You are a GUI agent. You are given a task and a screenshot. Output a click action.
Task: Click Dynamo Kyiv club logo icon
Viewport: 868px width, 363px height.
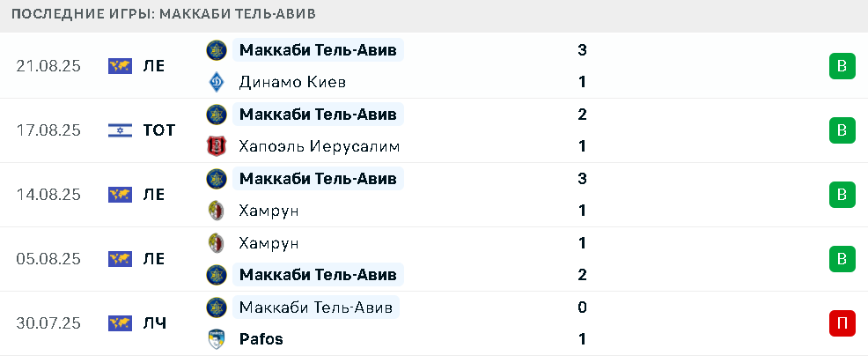point(216,82)
